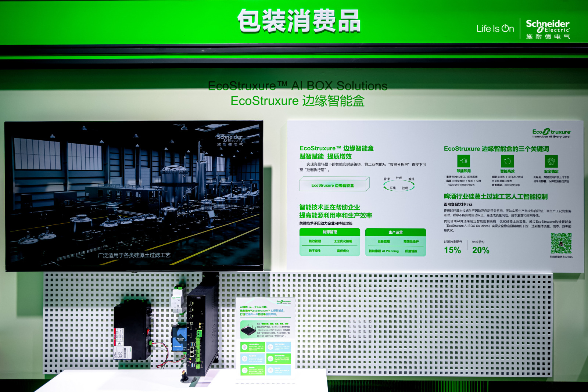Click the 数字孪生 cell
Image resolution: width=588 pixels, height=392 pixels.
315,251
